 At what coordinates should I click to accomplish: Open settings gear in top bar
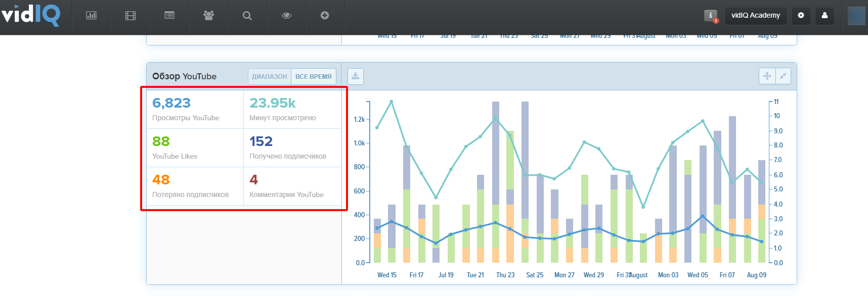pos(801,15)
